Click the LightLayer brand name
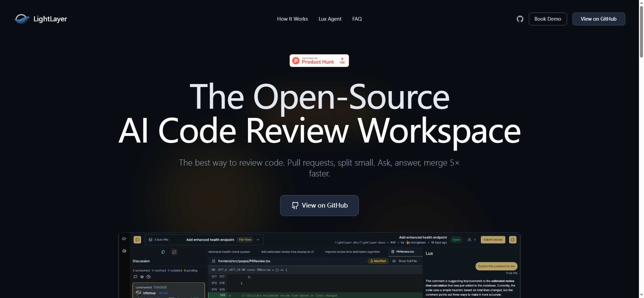 (50, 19)
